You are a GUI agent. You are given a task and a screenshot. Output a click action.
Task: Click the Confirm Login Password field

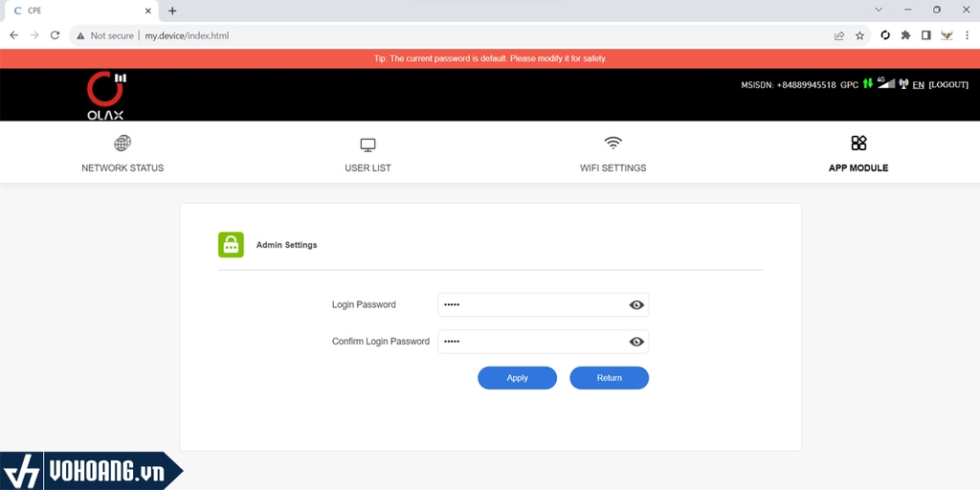tap(544, 342)
